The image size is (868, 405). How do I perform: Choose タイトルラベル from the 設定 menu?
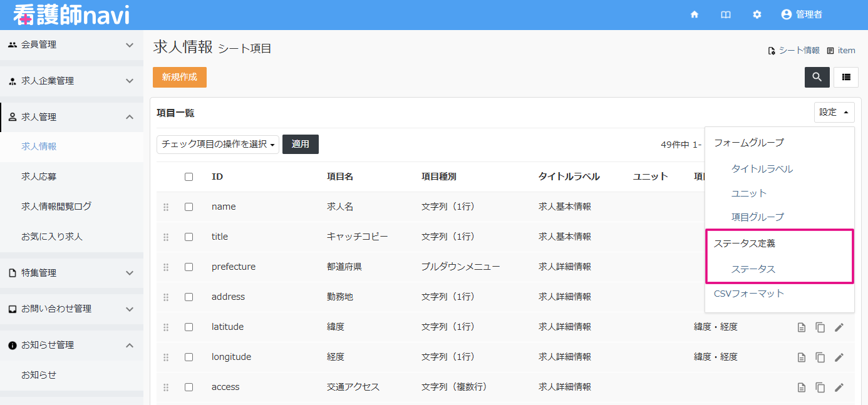point(762,169)
